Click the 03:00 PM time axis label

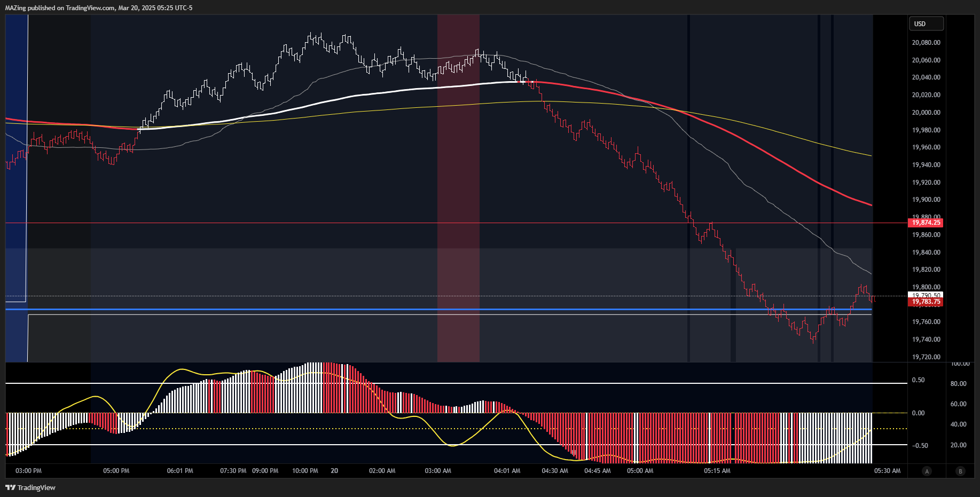point(28,471)
